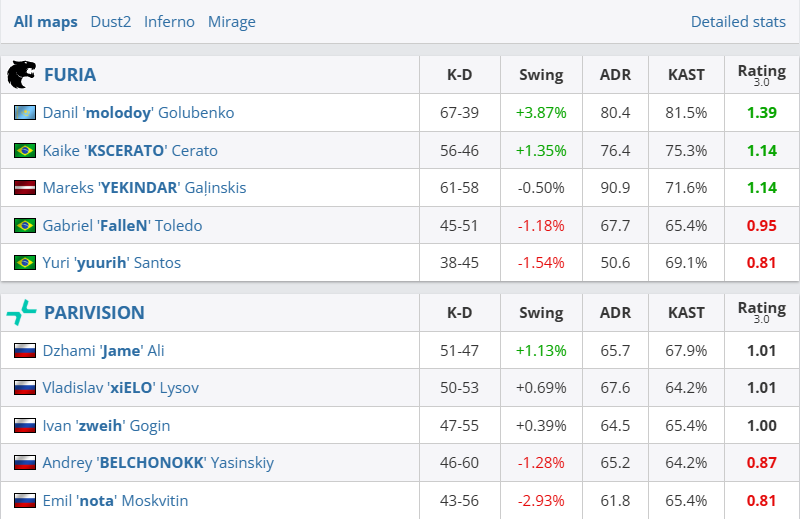Open the PARIVISION team page link
Image resolution: width=800 pixels, height=519 pixels.
pos(94,313)
